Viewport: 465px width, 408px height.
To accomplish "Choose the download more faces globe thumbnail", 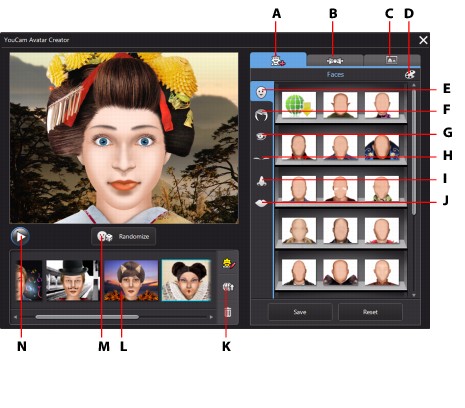I will point(299,105).
